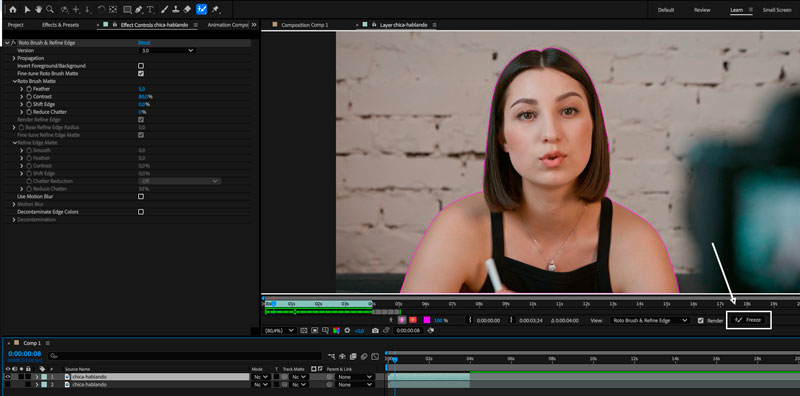The image size is (800, 396).
Task: Toggle Fine-tune Refine Edge Matte checkbox
Action: [x=141, y=135]
